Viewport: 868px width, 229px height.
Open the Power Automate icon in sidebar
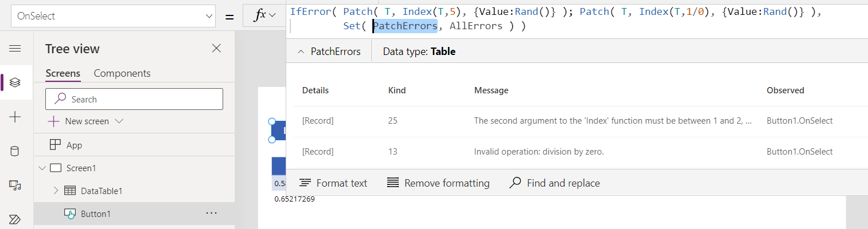pos(15,219)
